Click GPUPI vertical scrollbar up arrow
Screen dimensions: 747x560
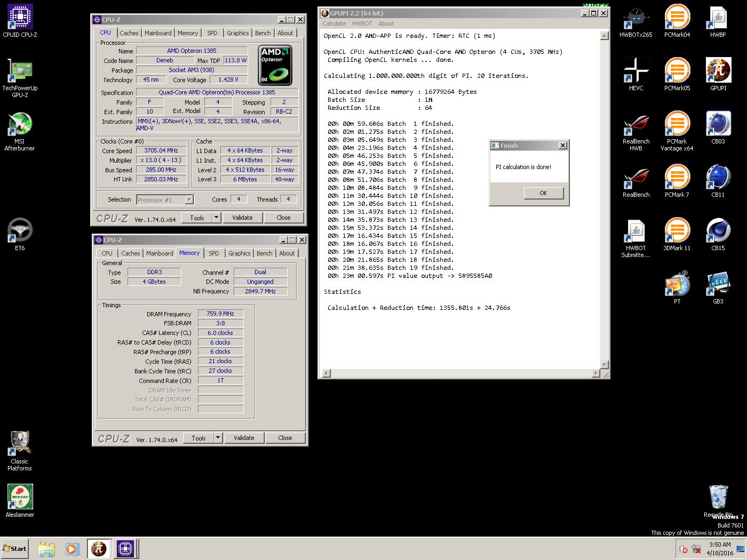coord(604,36)
